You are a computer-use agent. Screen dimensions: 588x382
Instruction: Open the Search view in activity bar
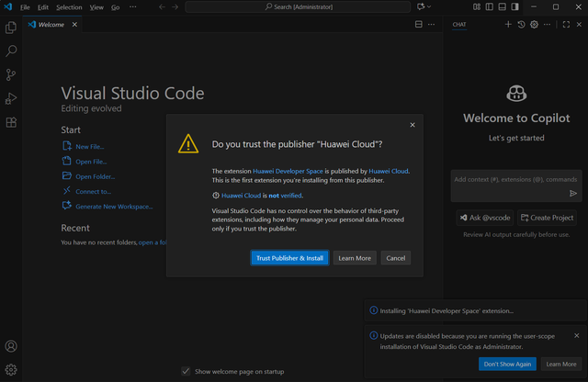tap(11, 52)
